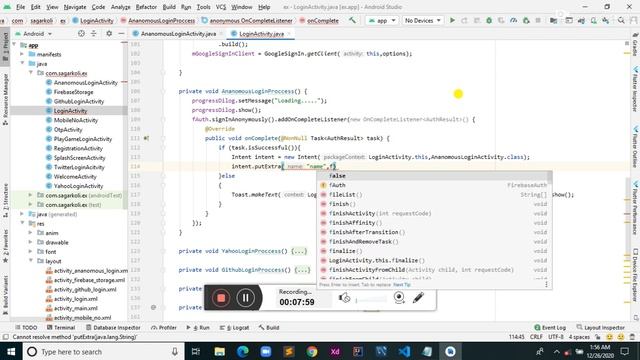Viewport: 640px width, 360px height.
Task: Open File Explorer from taskbar
Action: [x=219, y=351]
